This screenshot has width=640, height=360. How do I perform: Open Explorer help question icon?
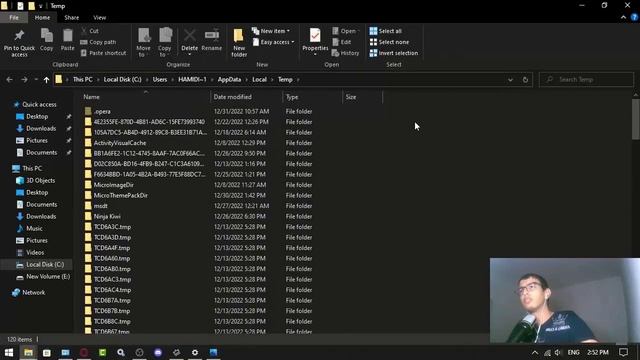(634, 17)
